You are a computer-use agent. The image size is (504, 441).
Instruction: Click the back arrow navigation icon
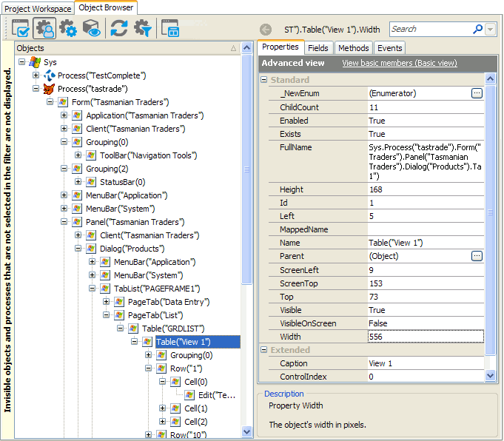(x=266, y=30)
